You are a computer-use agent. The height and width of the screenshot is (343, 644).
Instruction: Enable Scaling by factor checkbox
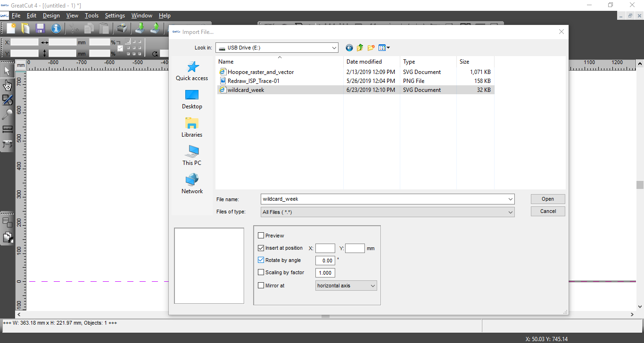point(261,272)
